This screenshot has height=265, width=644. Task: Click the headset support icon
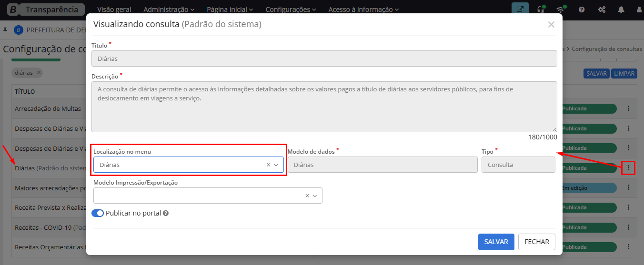[540, 10]
